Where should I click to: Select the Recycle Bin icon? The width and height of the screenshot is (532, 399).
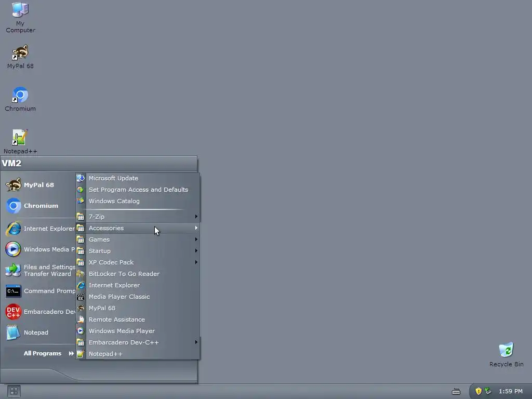point(506,355)
